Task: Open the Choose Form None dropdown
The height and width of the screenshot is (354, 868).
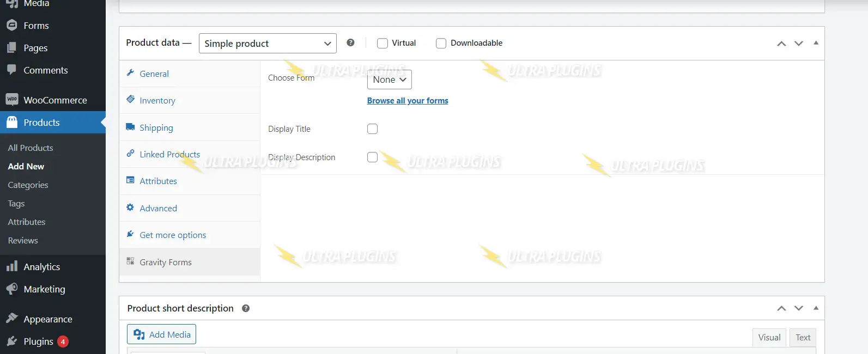Action: click(390, 80)
